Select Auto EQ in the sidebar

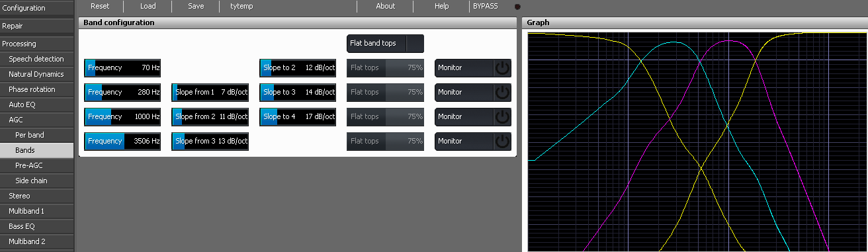pyautogui.click(x=37, y=105)
